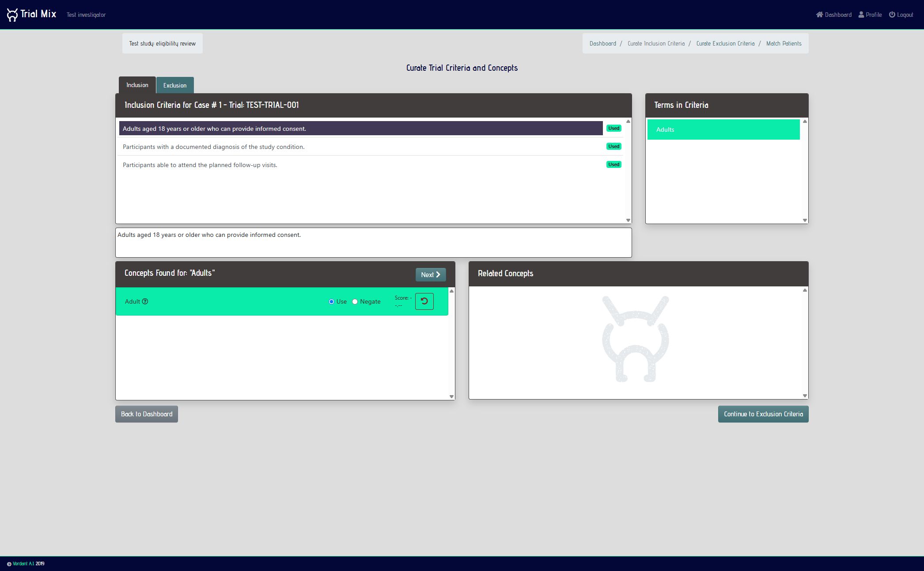Click the Used badge on diagnosis criterion
This screenshot has width=924, height=571.
pyautogui.click(x=613, y=146)
